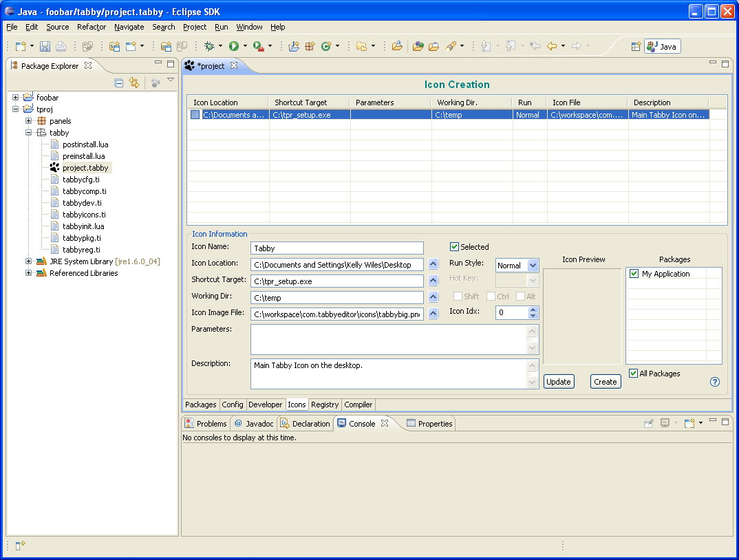
Task: Open the Run Style dropdown
Action: point(533,266)
